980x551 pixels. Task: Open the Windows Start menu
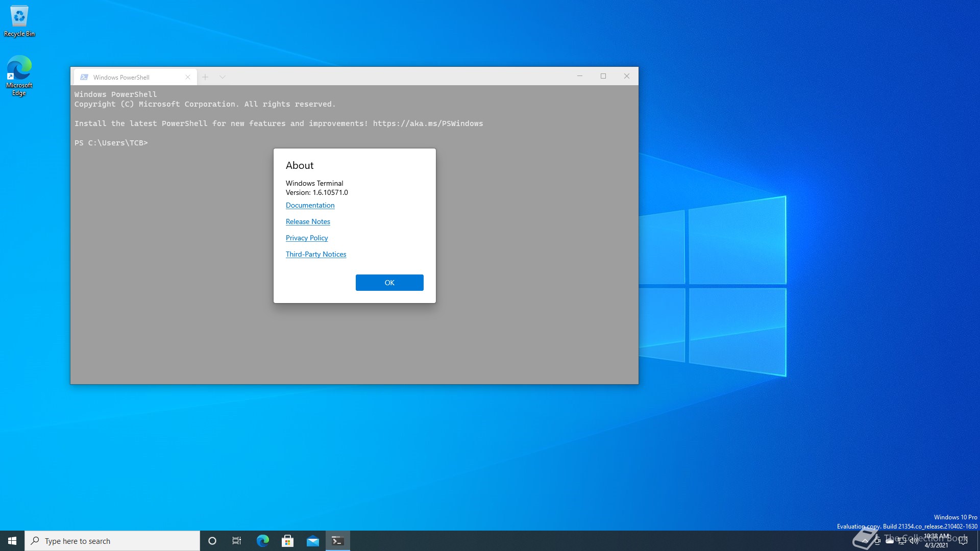(x=12, y=541)
